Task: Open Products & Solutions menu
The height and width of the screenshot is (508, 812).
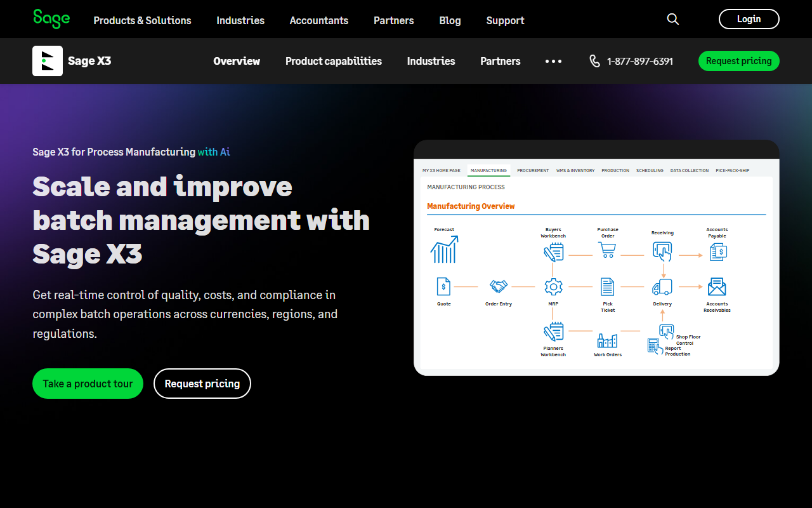Action: pos(142,20)
